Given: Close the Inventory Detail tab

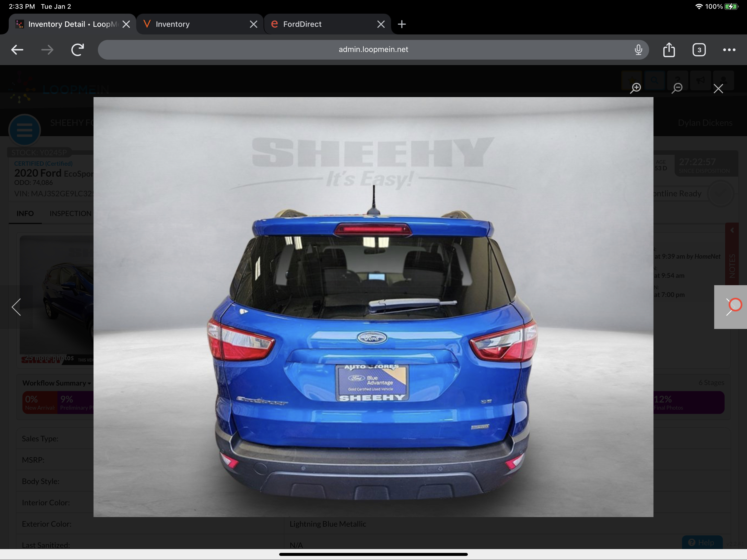Looking at the screenshot, I should click(126, 24).
